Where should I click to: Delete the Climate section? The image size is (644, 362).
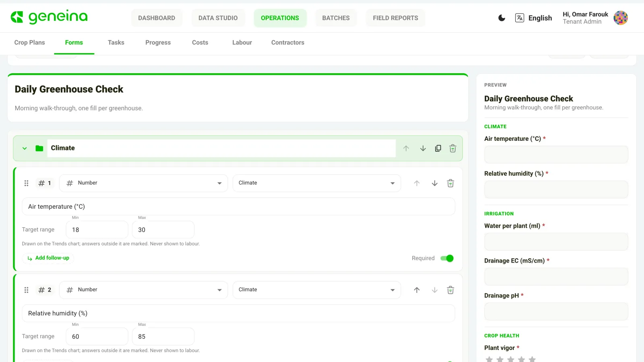(x=453, y=148)
